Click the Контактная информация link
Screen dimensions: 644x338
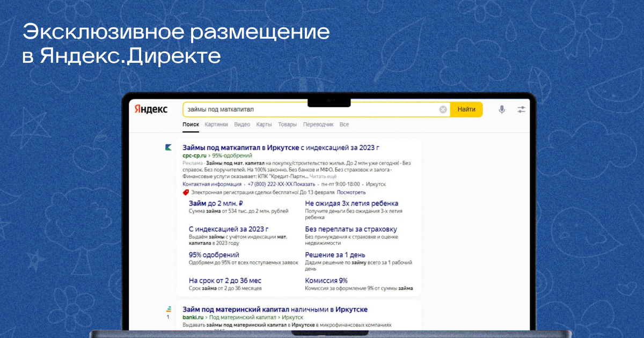point(211,184)
